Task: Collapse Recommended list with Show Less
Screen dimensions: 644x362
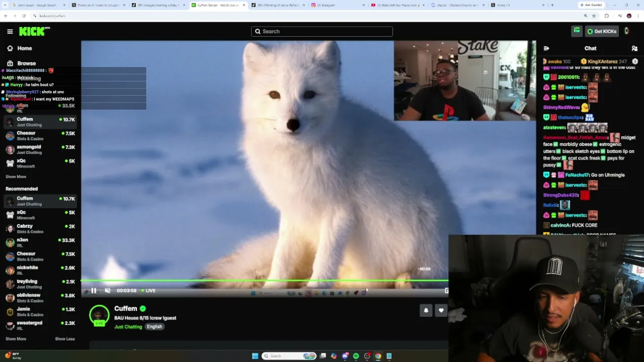Action: click(x=65, y=339)
